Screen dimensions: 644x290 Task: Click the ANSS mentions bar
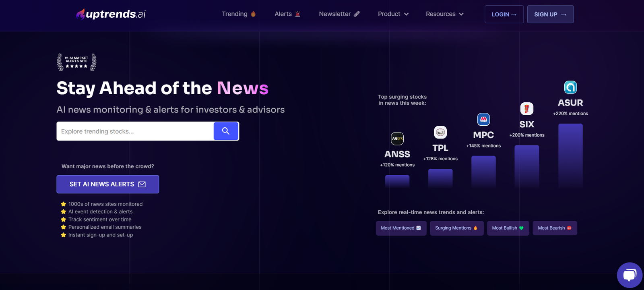click(397, 182)
